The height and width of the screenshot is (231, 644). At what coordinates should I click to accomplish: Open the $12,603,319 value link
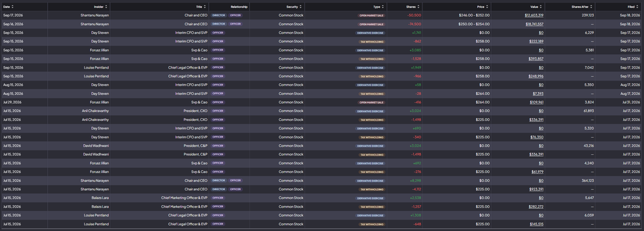pos(534,15)
